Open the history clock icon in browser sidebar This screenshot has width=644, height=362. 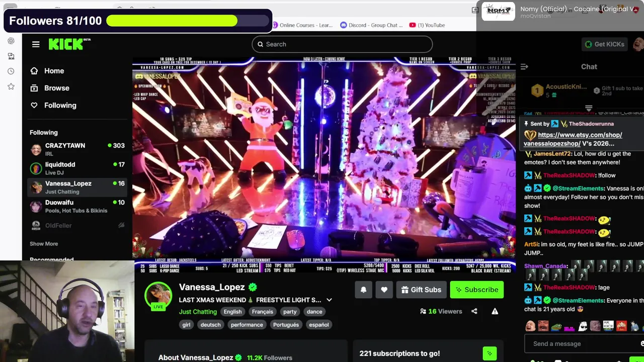(x=11, y=71)
